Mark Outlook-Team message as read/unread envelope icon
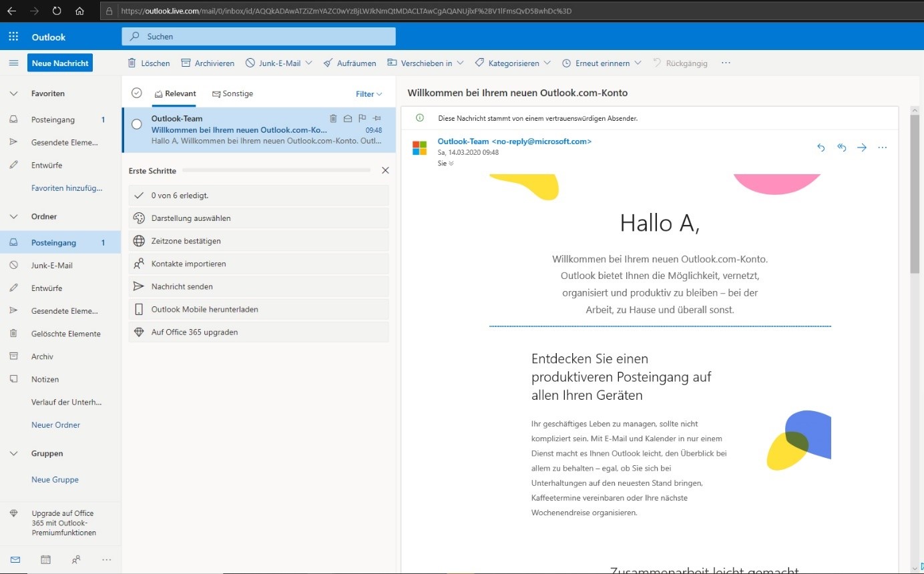 pyautogui.click(x=348, y=119)
